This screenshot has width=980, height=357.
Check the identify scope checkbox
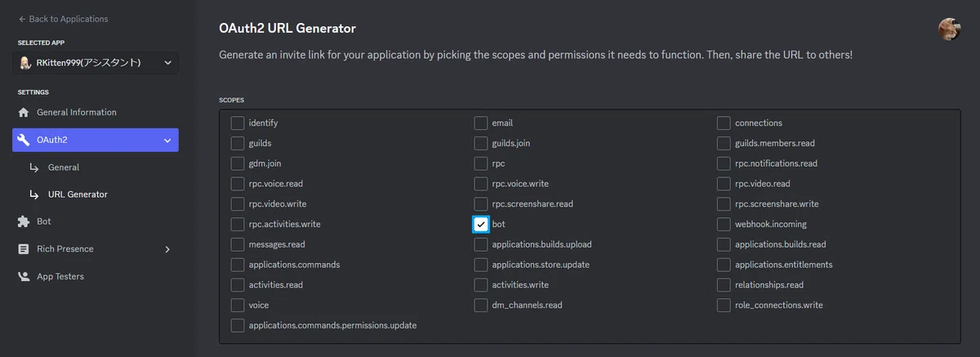coord(238,123)
